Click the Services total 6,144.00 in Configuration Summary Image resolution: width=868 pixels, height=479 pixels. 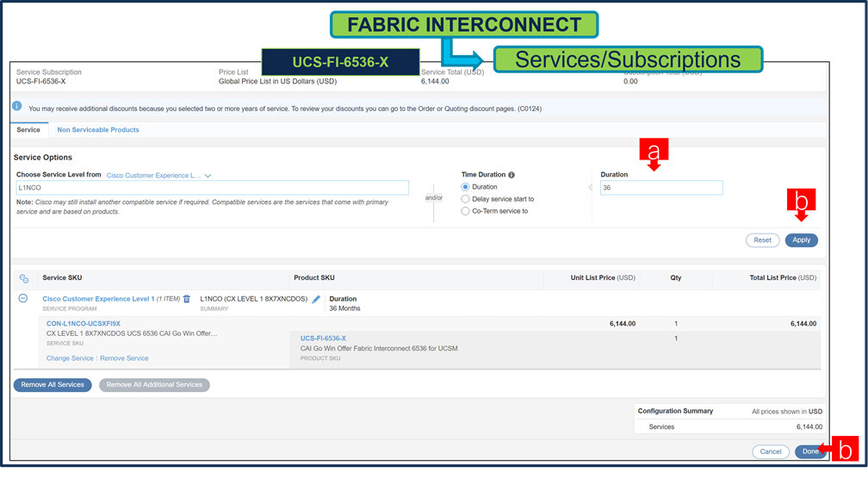(x=809, y=427)
